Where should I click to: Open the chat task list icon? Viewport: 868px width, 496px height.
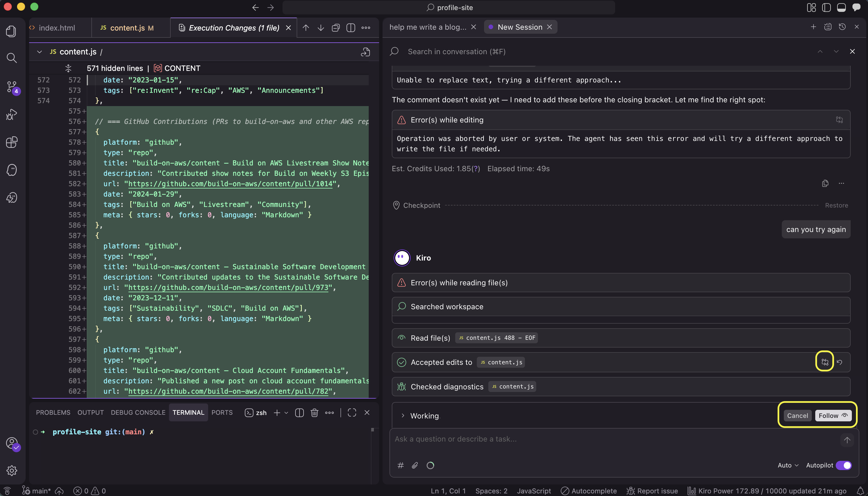point(828,27)
